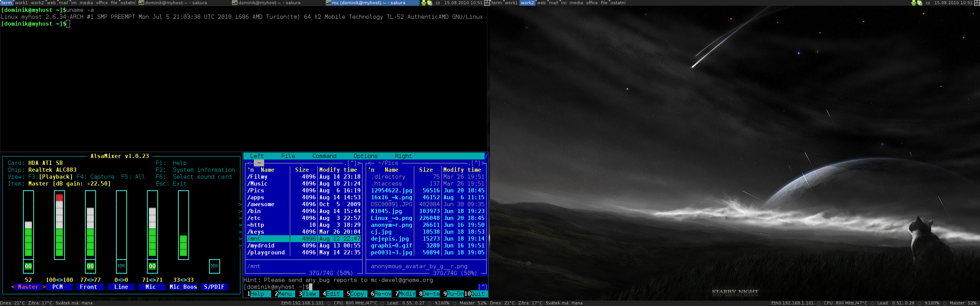Viewport: 980px width, 306px height.
Task: Toggle mute box under Master channel in AlsaMixer
Action: 28,266
